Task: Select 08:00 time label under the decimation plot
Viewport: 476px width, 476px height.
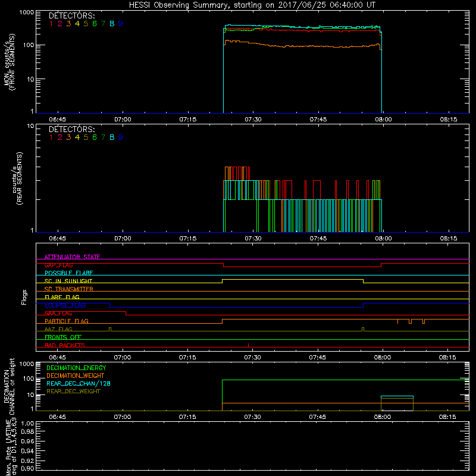Action: pos(382,417)
